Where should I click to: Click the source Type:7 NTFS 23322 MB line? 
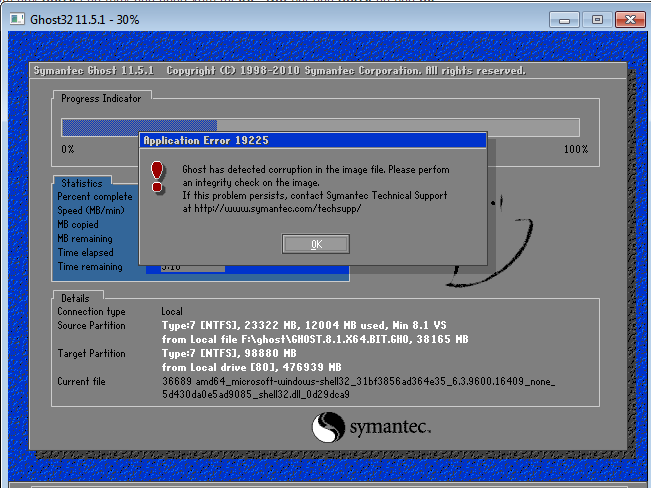tap(304, 325)
